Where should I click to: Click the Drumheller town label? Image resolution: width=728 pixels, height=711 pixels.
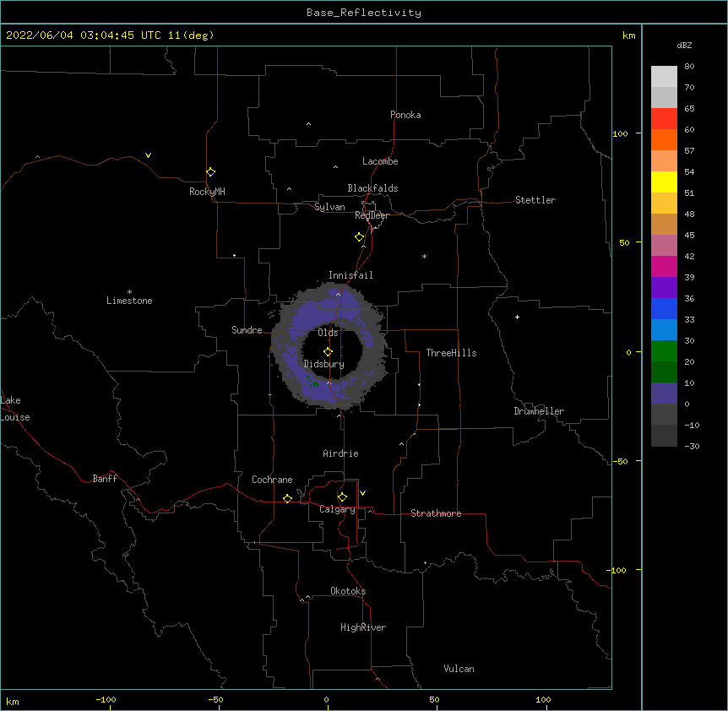(x=539, y=411)
